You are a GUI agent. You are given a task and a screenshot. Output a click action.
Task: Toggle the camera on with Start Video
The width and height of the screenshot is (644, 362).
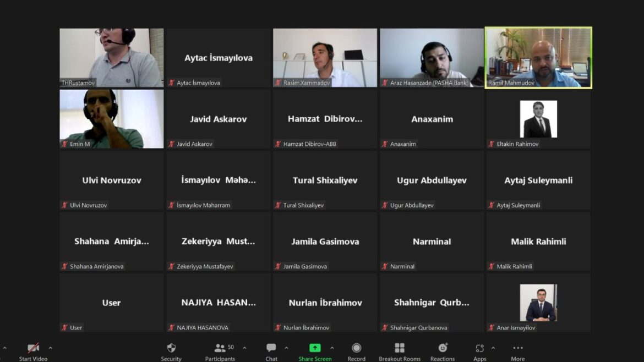tap(33, 348)
